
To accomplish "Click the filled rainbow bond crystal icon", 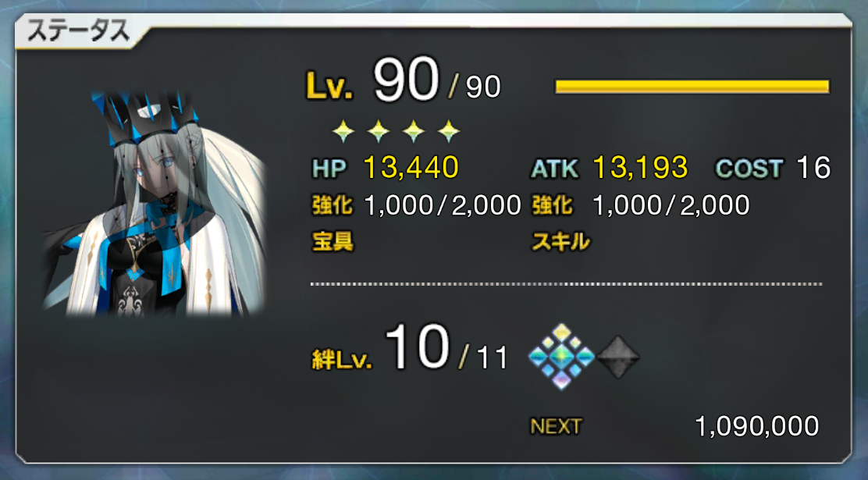I will (x=561, y=357).
